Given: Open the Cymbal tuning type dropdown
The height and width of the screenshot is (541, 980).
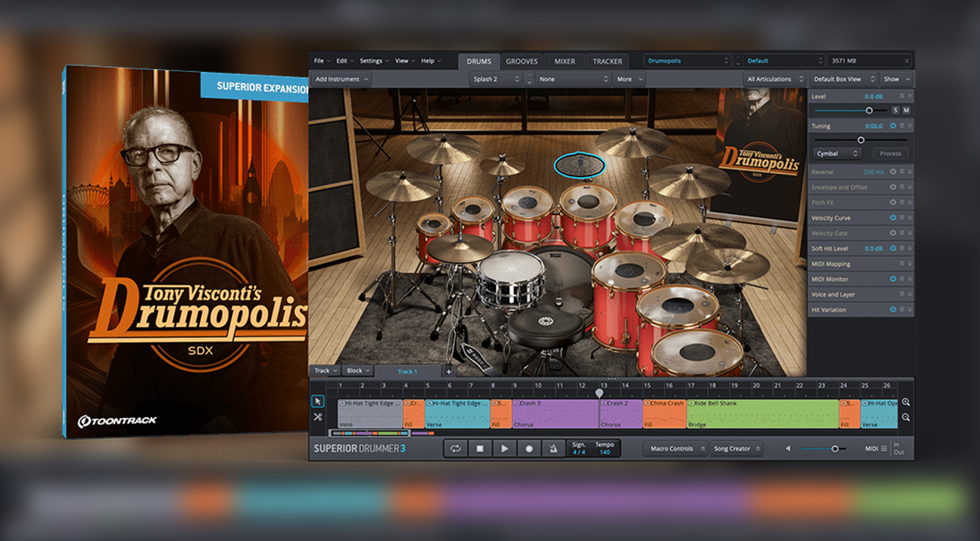Looking at the screenshot, I should pyautogui.click(x=837, y=154).
